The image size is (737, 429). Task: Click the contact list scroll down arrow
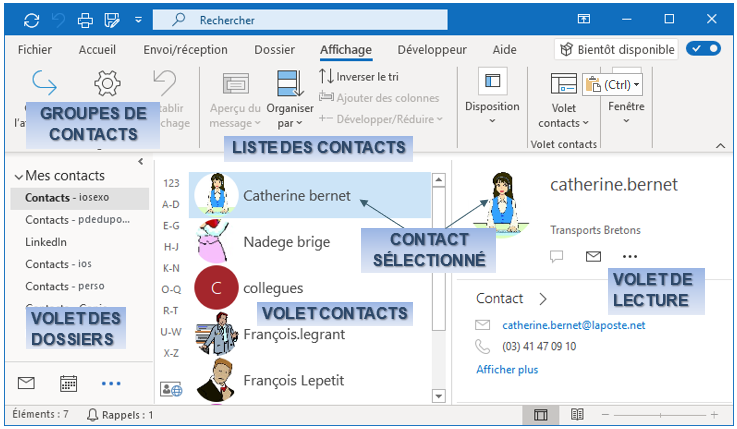pos(439,396)
